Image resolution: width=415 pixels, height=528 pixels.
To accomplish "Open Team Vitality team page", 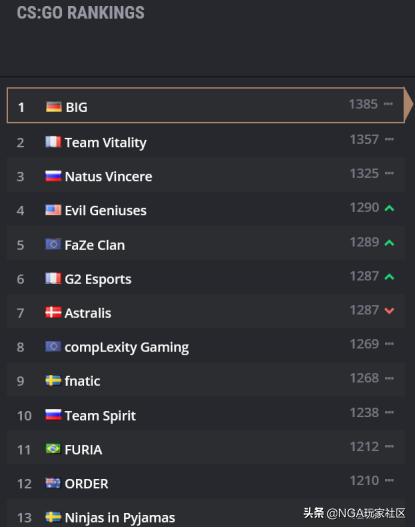I will pos(106,143).
